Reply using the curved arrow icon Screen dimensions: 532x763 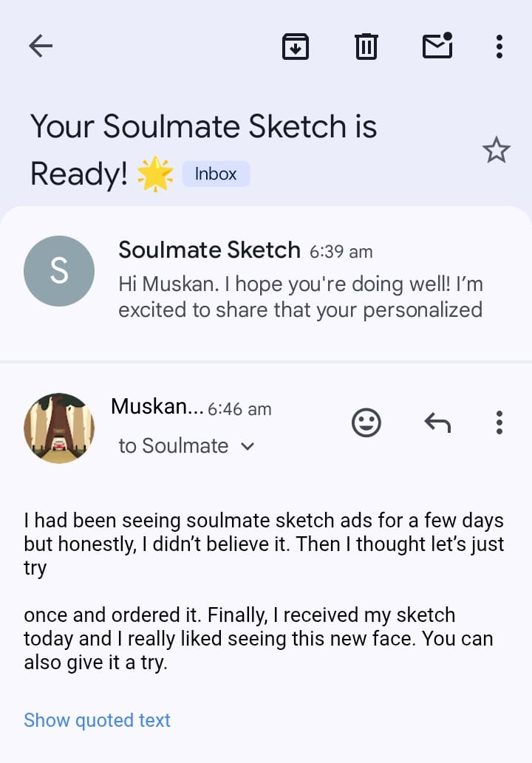click(x=437, y=422)
